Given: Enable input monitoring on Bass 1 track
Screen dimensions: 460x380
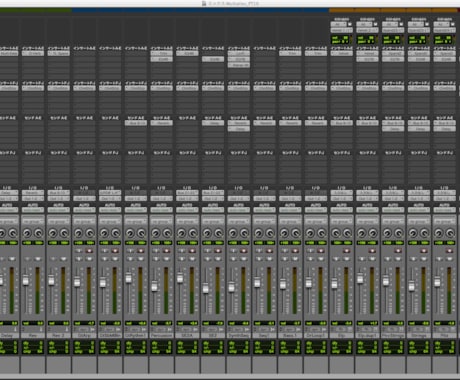Looking at the screenshot, I should point(285,251).
